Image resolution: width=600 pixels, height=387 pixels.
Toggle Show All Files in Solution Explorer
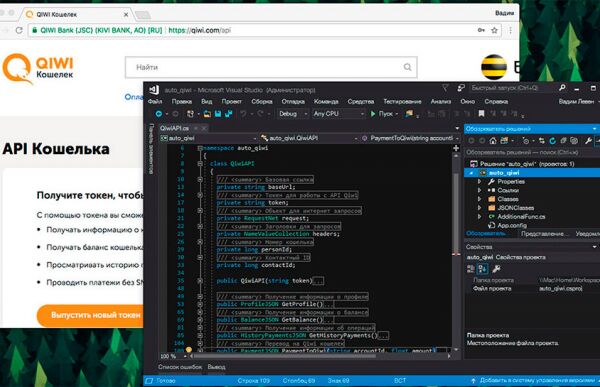pyautogui.click(x=574, y=141)
